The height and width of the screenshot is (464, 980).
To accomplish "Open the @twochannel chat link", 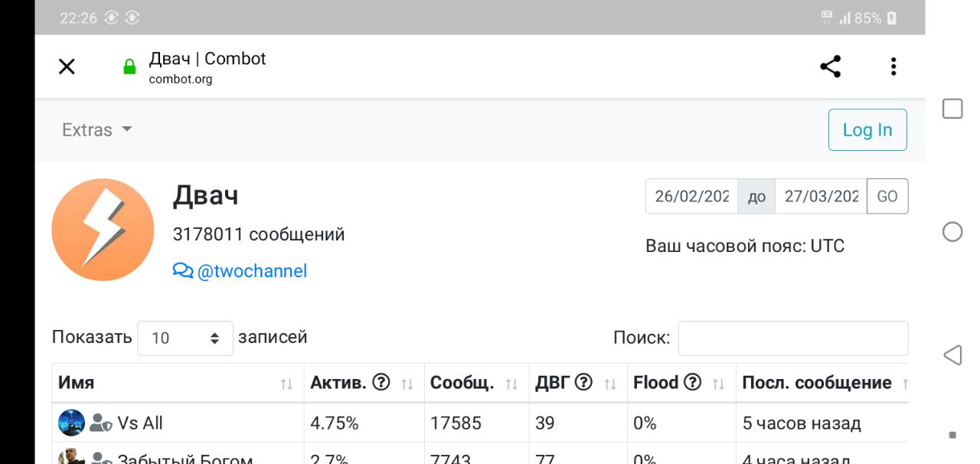I will (x=252, y=271).
